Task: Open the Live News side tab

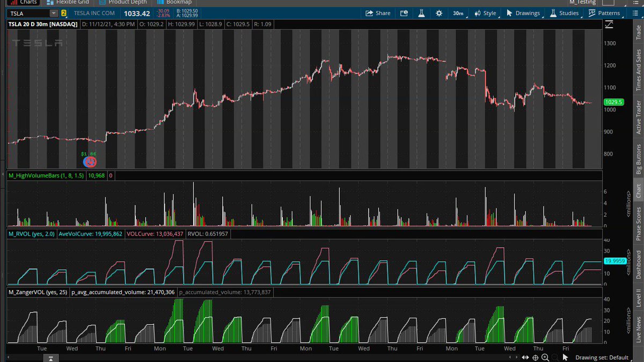Action: click(x=638, y=330)
